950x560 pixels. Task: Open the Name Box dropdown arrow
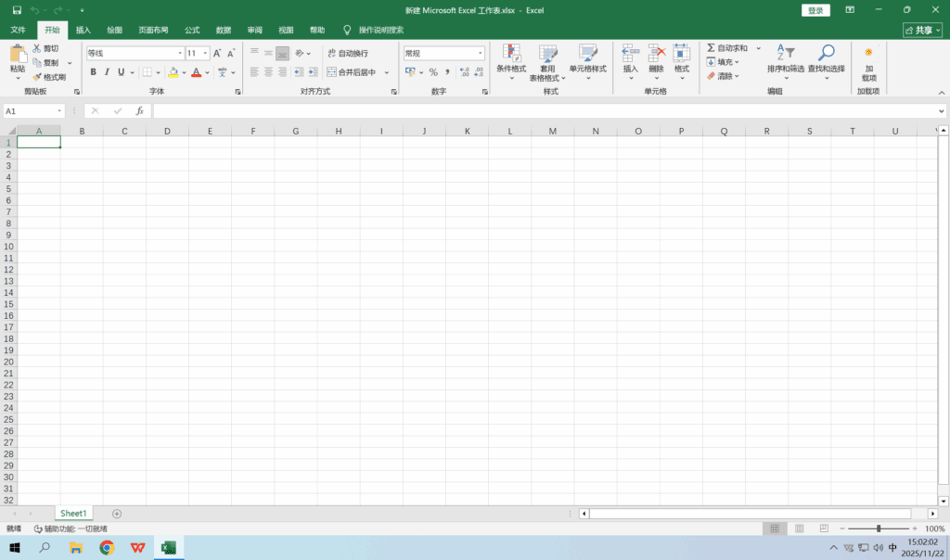point(59,111)
